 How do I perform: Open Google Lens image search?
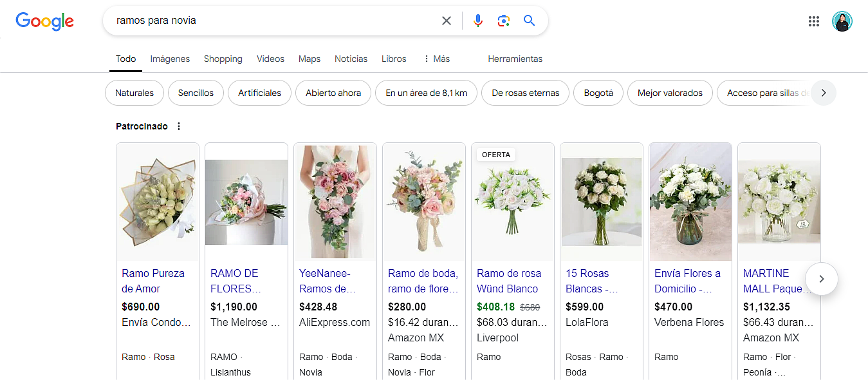point(503,21)
